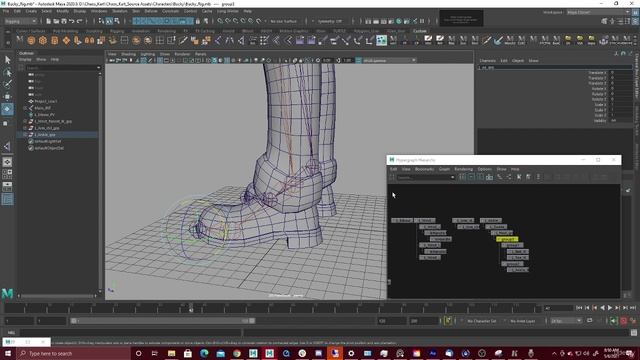This screenshot has height=360, width=640.
Task: Open the sRGB gamma view transform dropdown
Action: (x=389, y=60)
